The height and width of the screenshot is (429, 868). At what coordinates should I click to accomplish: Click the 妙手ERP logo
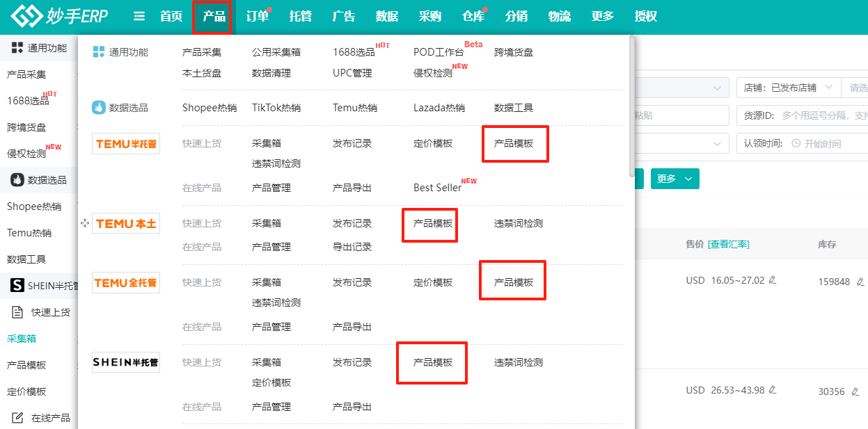60,16
